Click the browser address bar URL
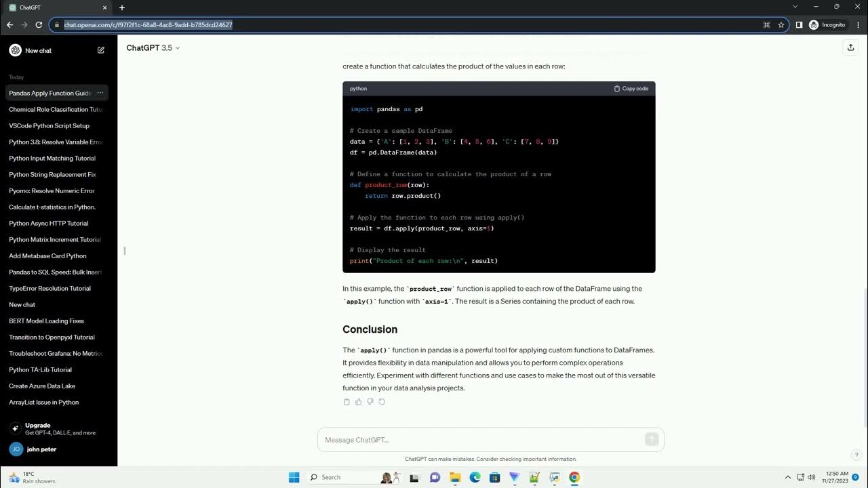This screenshot has width=868, height=488. pos(149,24)
